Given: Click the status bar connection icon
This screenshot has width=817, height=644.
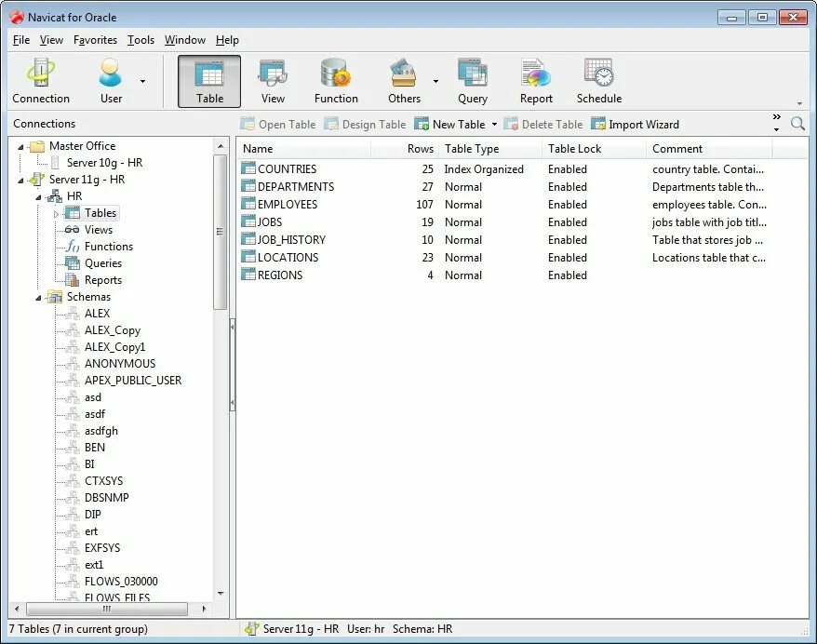Looking at the screenshot, I should tap(252, 629).
